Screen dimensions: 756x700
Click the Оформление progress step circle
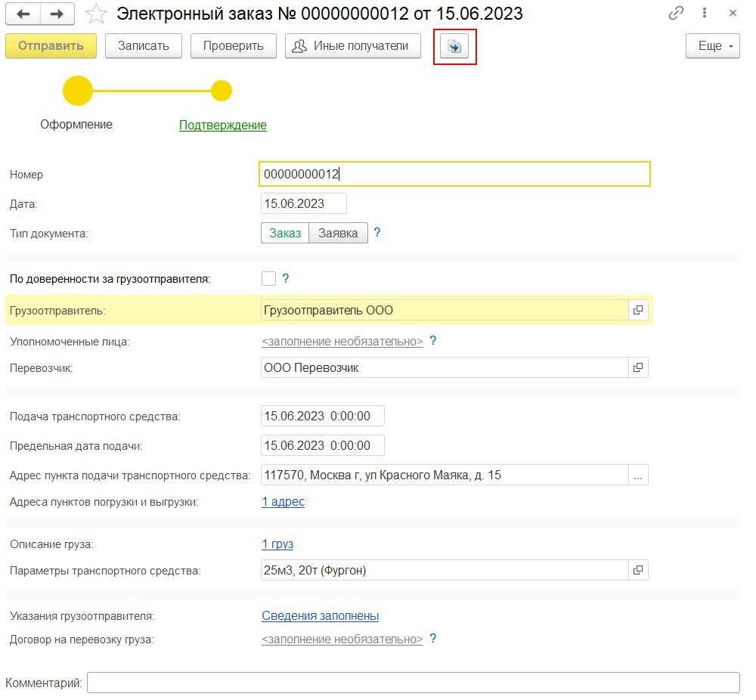[x=77, y=91]
